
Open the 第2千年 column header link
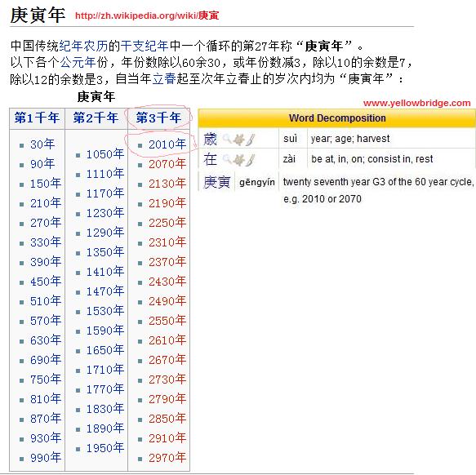point(96,118)
